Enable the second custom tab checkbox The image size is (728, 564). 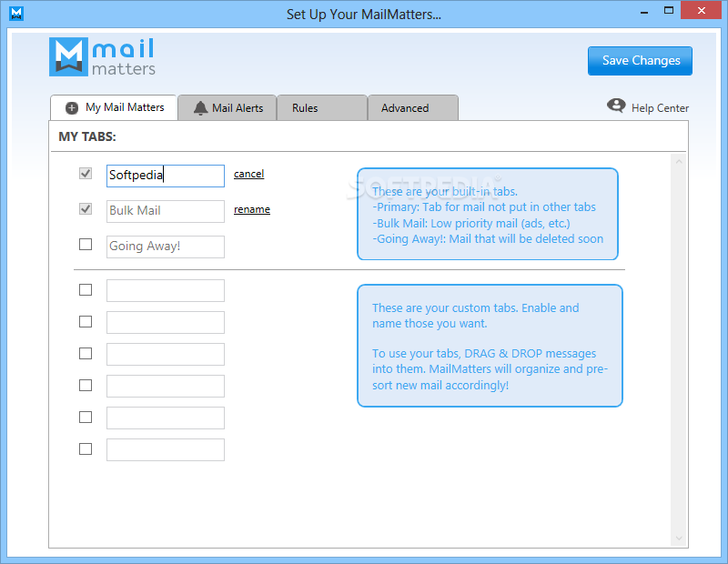pos(86,321)
